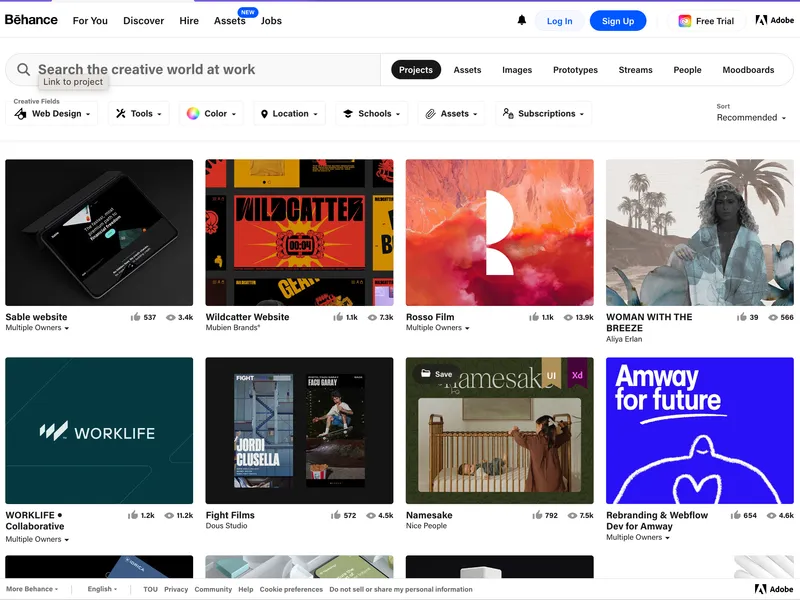800x600 pixels.
Task: Click the search magnifier icon
Action: tap(23, 70)
